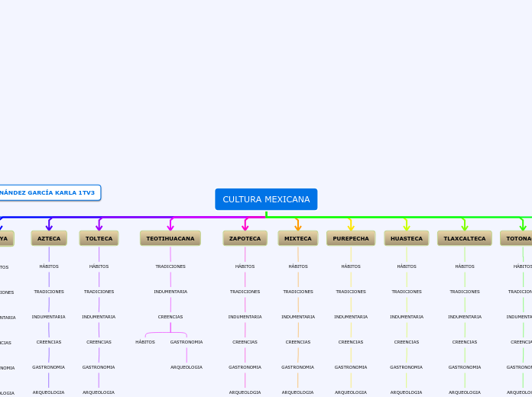The image size is (532, 397).
Task: Pick INDUMENTARIA below TEOTIHUACANA
Action: 170,292
